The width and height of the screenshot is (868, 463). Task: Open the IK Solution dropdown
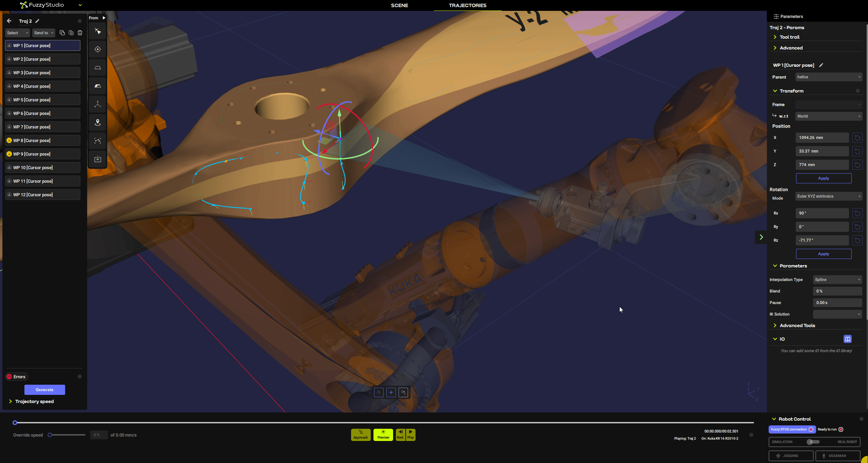pyautogui.click(x=837, y=314)
